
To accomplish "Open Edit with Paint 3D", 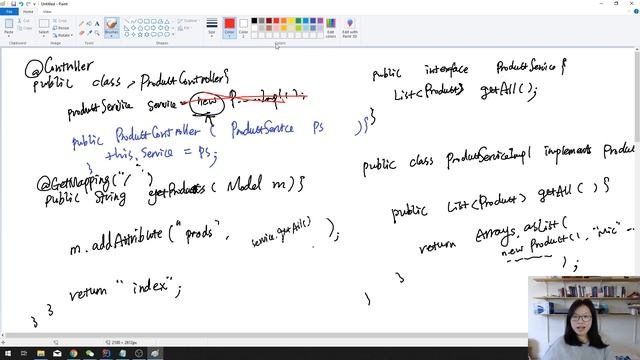I will pos(350,28).
